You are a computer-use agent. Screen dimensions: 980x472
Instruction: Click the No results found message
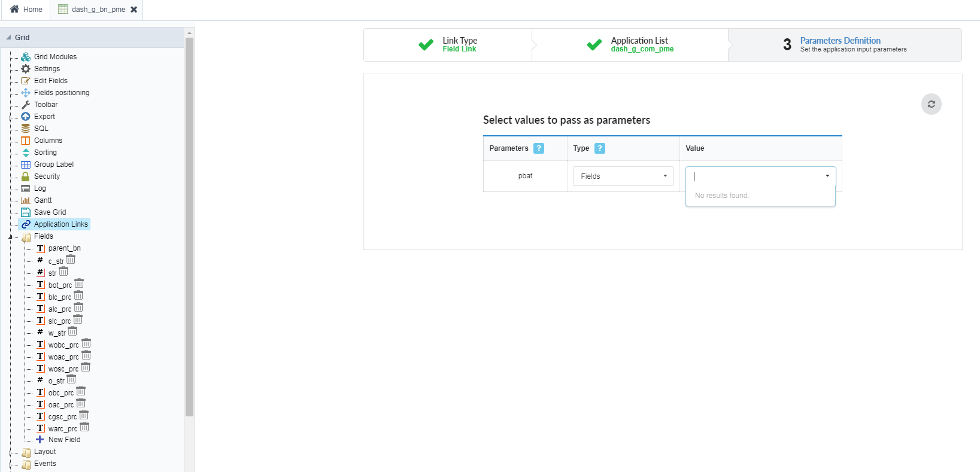(721, 196)
